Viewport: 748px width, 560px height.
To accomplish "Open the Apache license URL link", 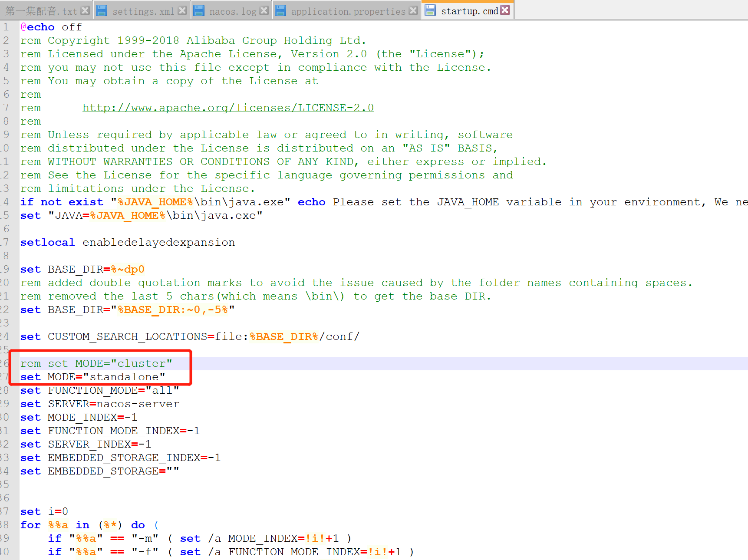I will [x=228, y=107].
